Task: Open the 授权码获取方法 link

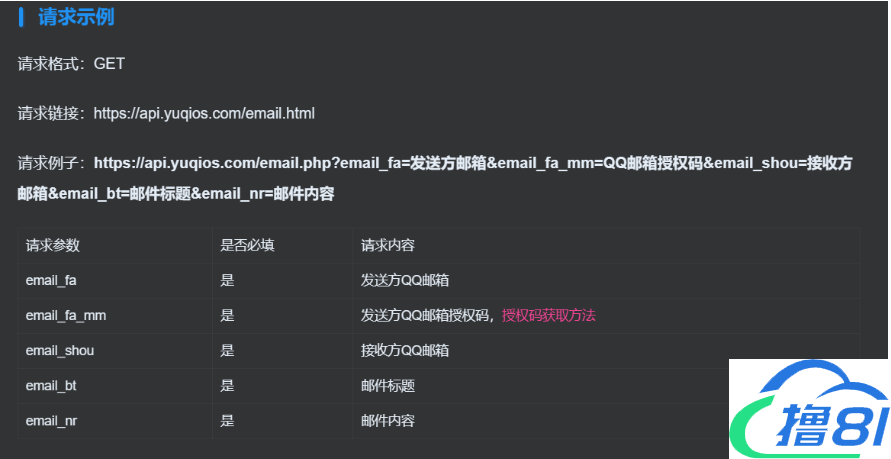Action: [548, 315]
